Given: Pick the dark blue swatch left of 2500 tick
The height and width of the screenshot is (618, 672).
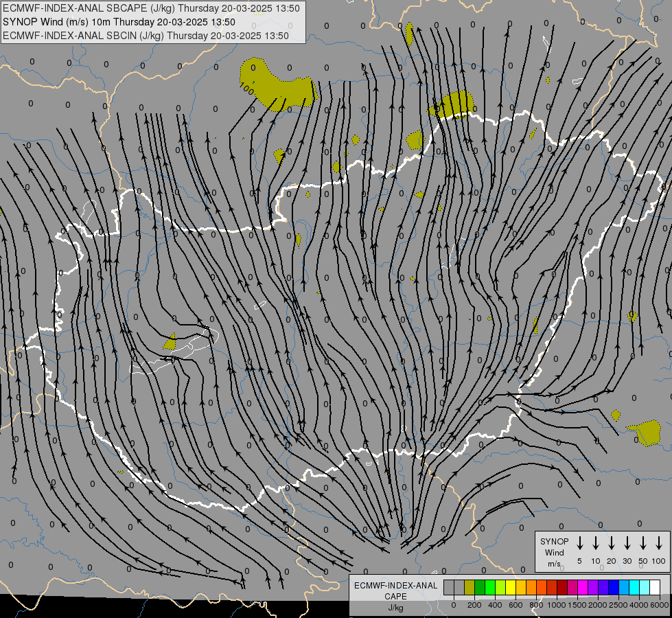Looking at the screenshot, I should pyautogui.click(x=614, y=587).
